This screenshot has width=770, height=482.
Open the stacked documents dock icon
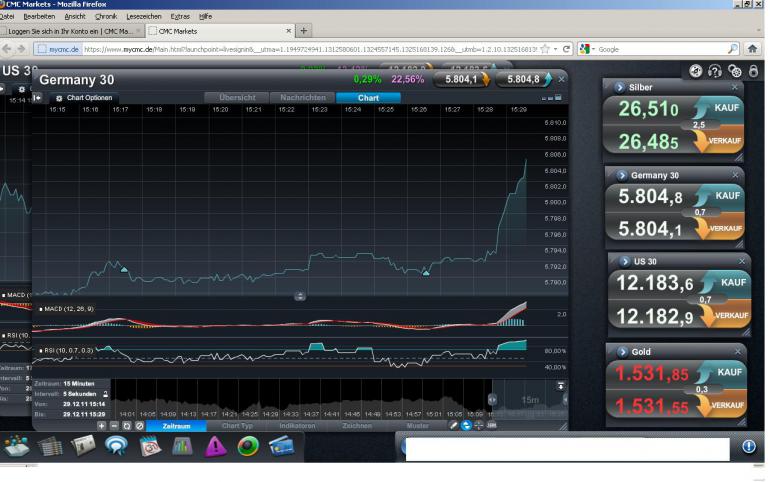click(50, 447)
